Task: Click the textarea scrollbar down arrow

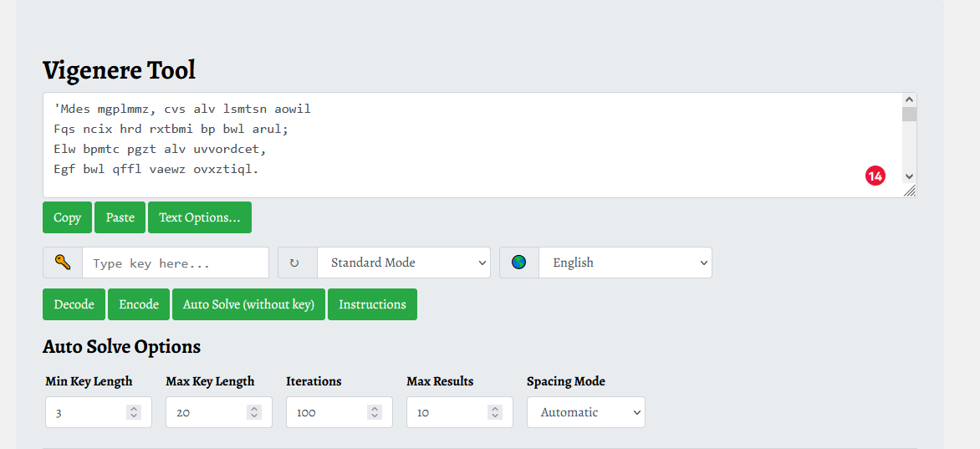Action: click(x=910, y=176)
